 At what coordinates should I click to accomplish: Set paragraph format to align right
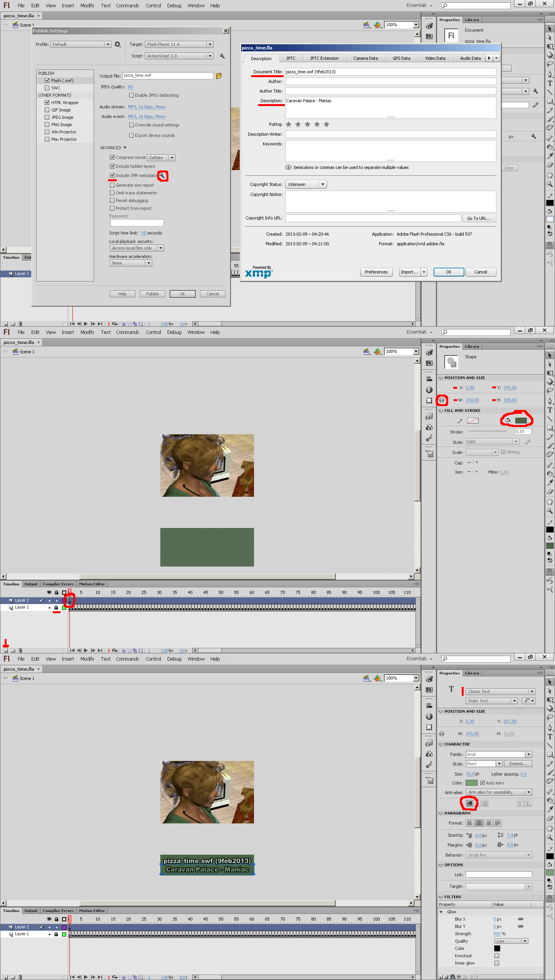pyautogui.click(x=488, y=823)
